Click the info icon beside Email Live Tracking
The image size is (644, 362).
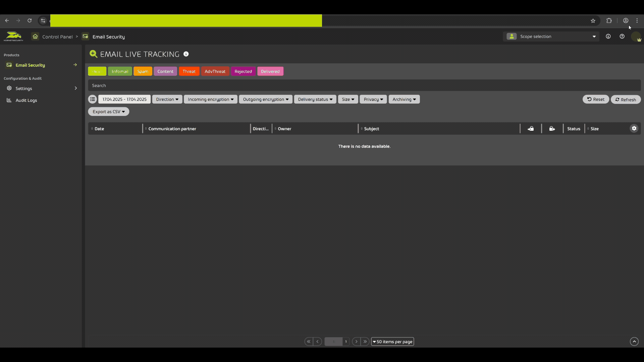pos(186,54)
